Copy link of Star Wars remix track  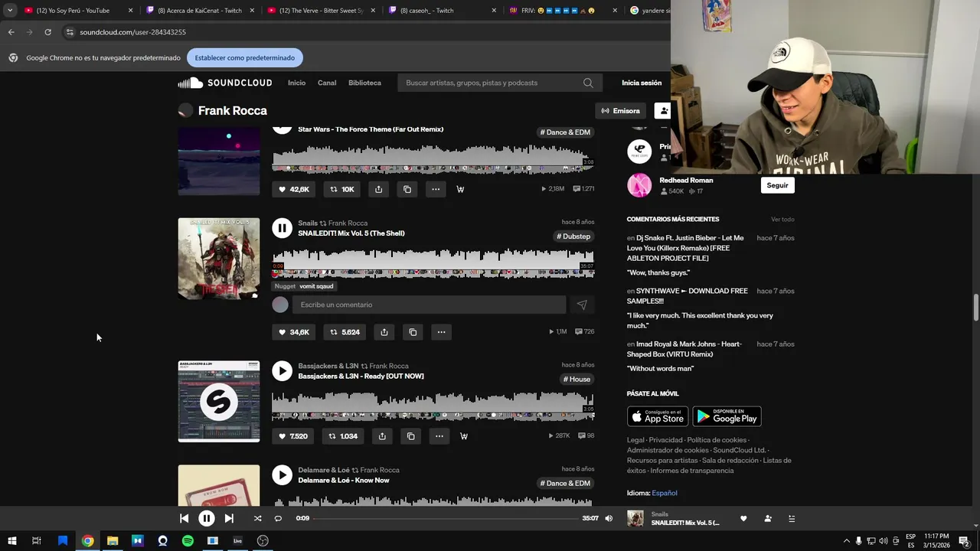(407, 189)
